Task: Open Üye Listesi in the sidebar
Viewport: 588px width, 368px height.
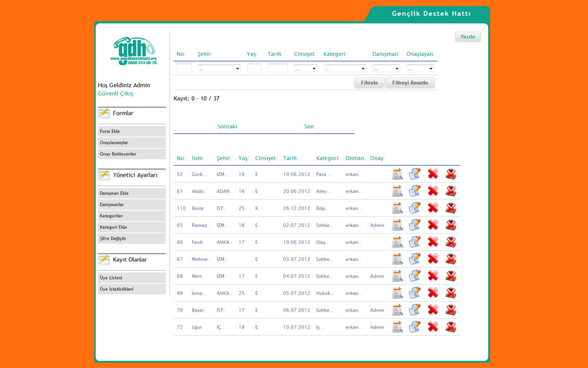Action: 132,278
